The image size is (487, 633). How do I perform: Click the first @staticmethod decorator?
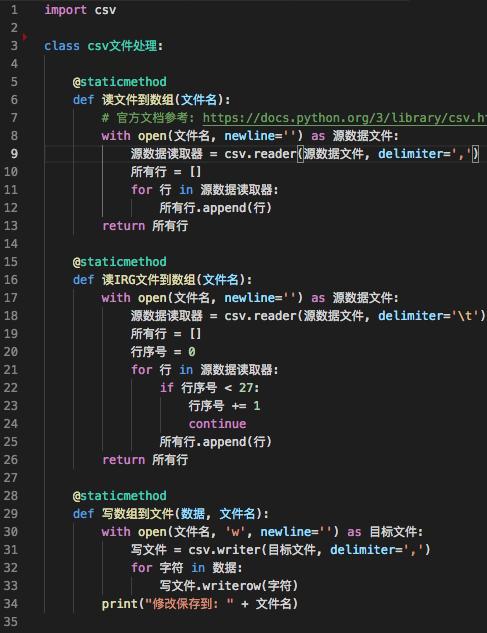click(120, 82)
